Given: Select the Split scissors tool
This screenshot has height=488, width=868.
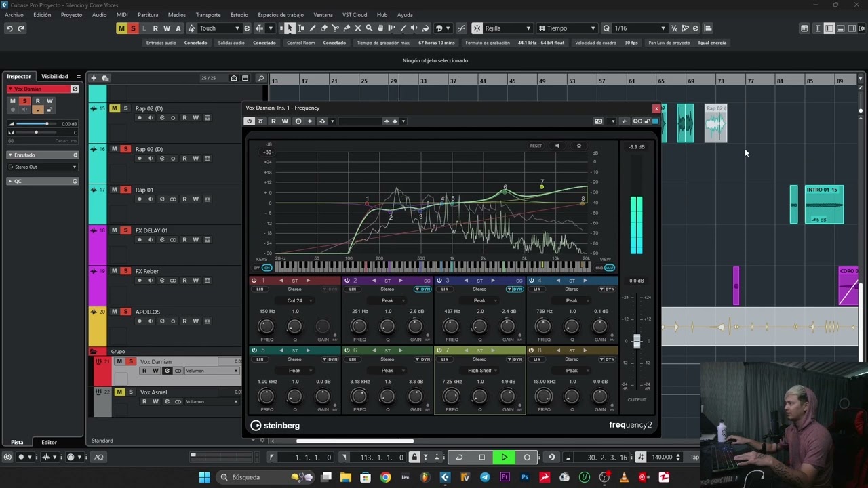Looking at the screenshot, I should pos(335,28).
